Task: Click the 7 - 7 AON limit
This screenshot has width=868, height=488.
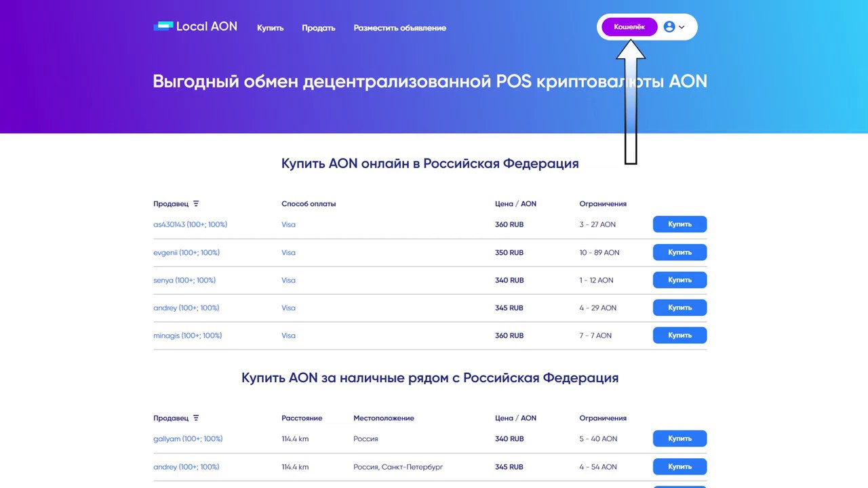Action: click(x=595, y=335)
